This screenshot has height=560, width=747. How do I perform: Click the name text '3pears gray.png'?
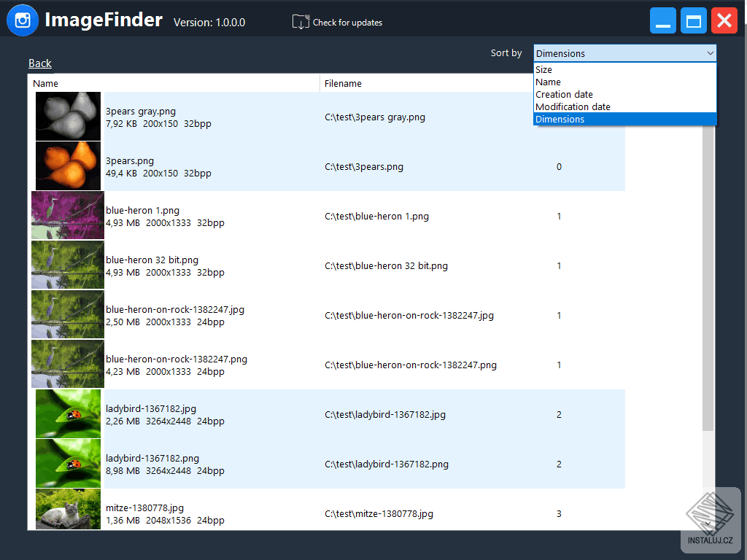pos(141,112)
